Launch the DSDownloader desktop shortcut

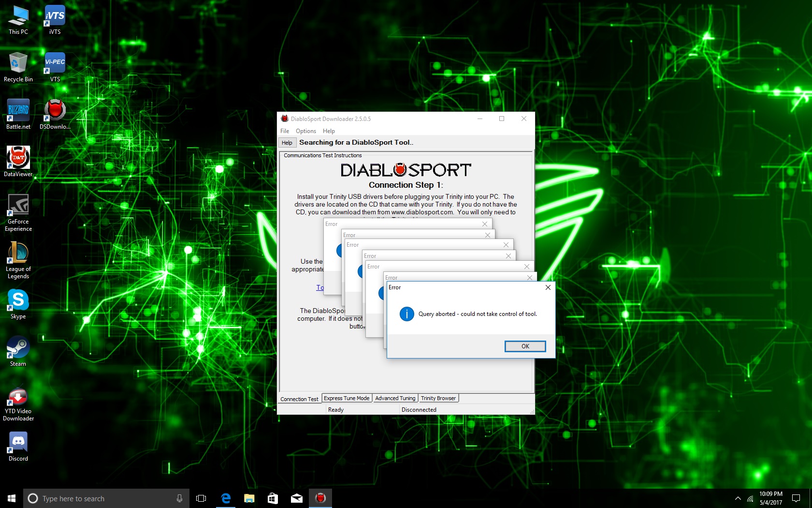pyautogui.click(x=55, y=115)
